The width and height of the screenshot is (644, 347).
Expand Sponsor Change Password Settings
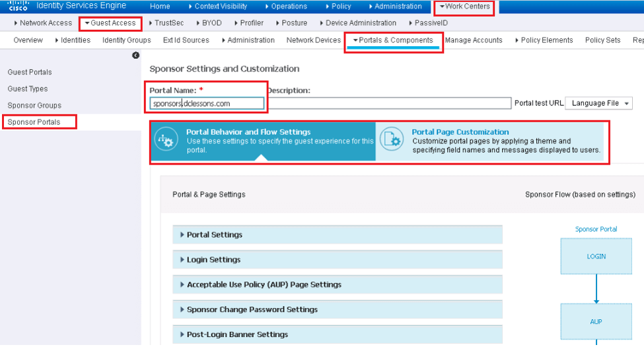coord(338,309)
